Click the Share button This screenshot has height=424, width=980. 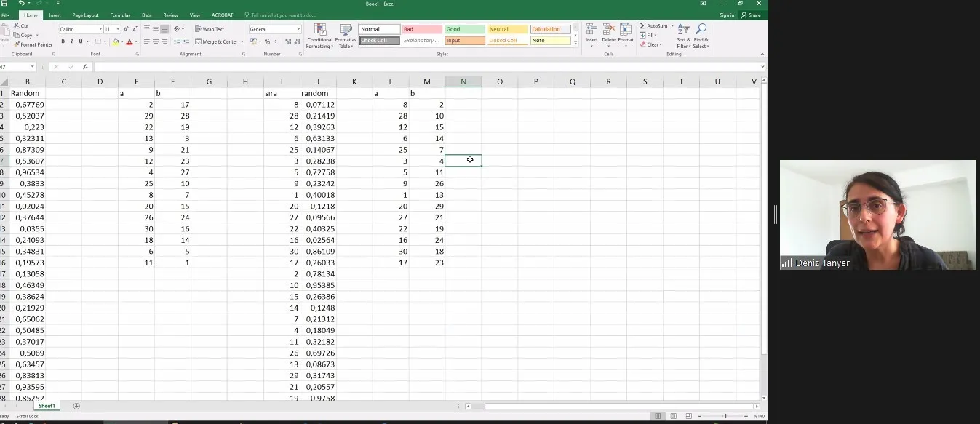(752, 15)
